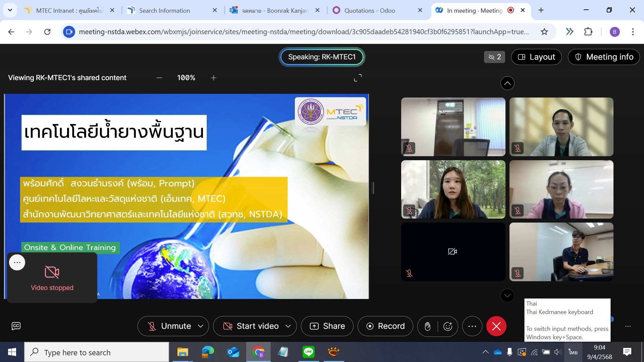The height and width of the screenshot is (362, 644).
Task: Open LINE app from taskbar
Action: [309, 352]
